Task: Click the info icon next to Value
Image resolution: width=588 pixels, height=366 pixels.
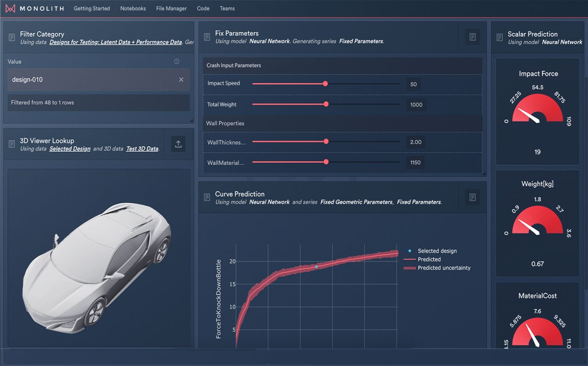Action: coord(176,61)
